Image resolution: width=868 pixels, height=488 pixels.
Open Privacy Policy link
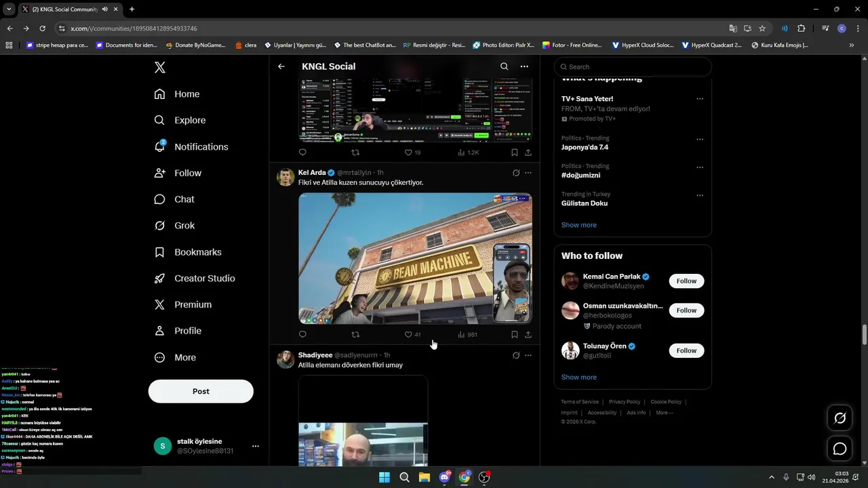coord(625,402)
